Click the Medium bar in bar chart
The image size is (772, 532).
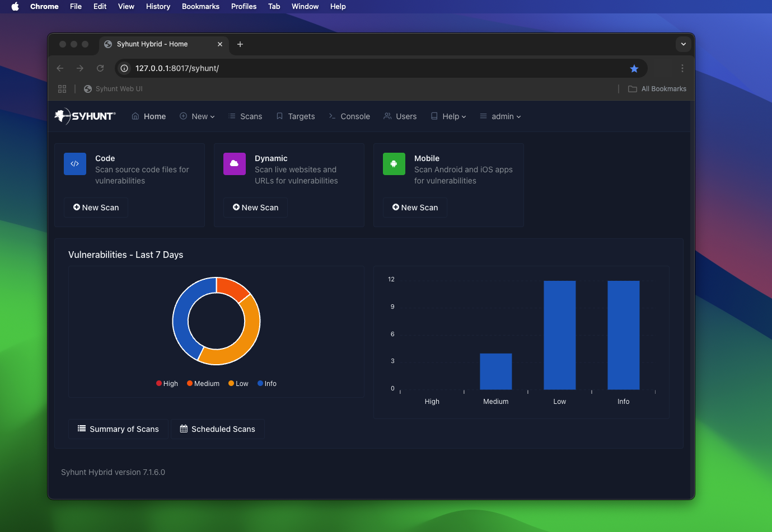(496, 371)
